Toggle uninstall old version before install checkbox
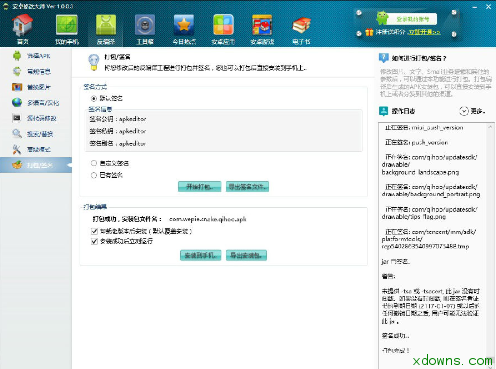This screenshot has width=496, height=369. point(94,231)
